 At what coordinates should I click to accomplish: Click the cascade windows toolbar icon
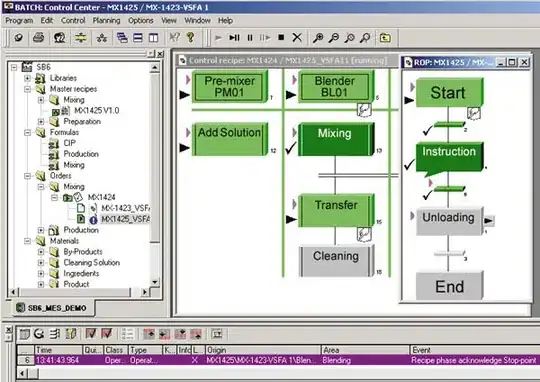pyautogui.click(x=122, y=38)
